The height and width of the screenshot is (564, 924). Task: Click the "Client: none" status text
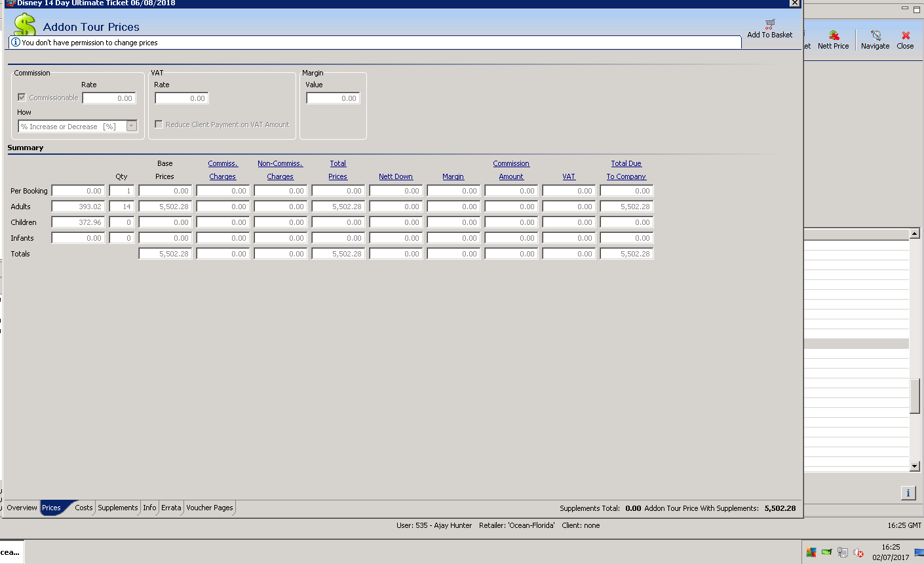point(581,525)
